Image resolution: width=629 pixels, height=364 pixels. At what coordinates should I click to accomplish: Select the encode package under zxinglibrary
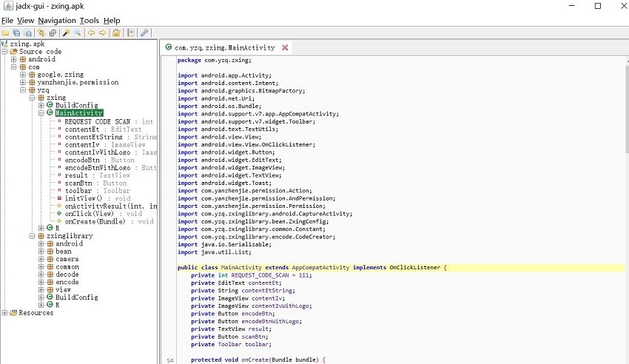point(67,282)
